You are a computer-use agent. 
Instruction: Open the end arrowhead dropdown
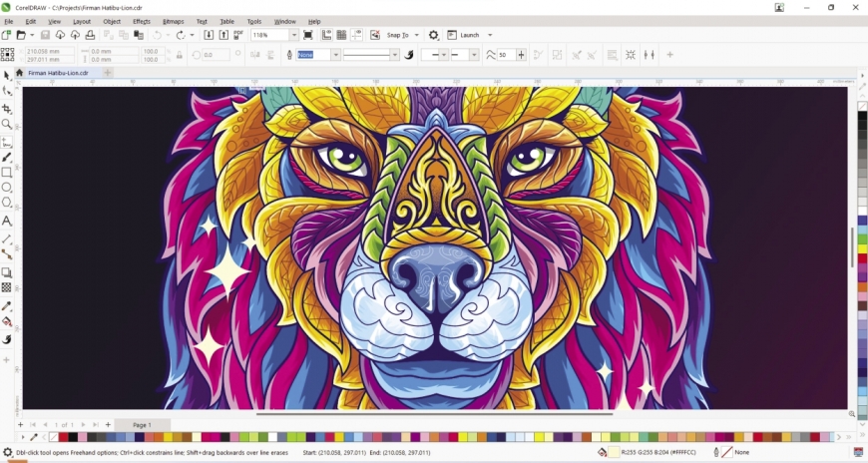click(474, 54)
